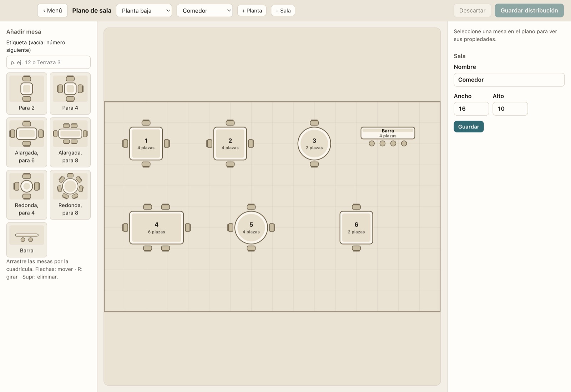Click the 'Plano de sala' title

coord(92,11)
